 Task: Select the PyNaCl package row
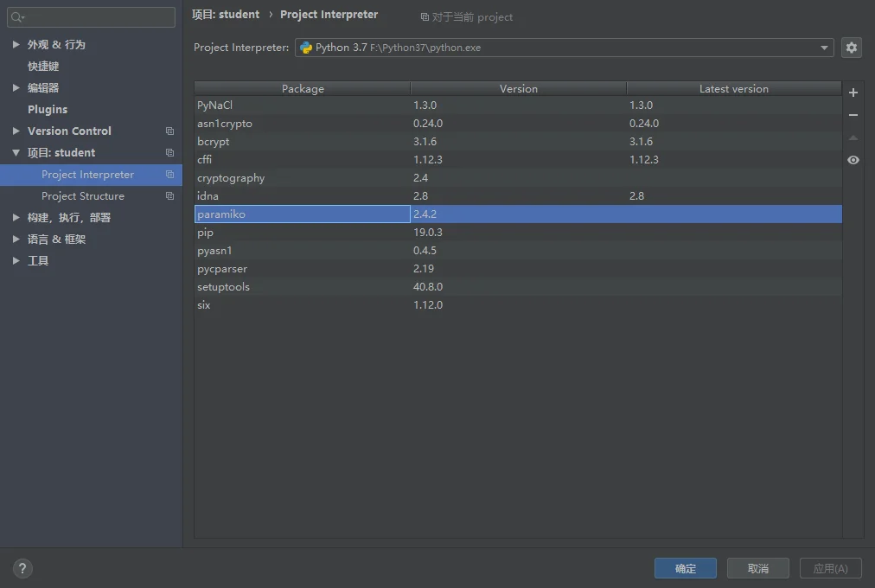pyautogui.click(x=518, y=105)
